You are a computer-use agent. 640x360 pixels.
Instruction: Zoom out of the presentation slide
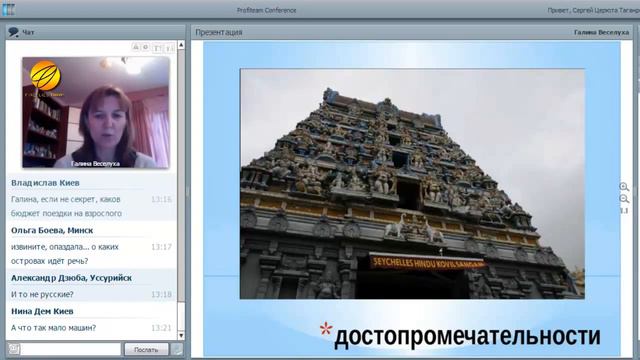(x=624, y=199)
